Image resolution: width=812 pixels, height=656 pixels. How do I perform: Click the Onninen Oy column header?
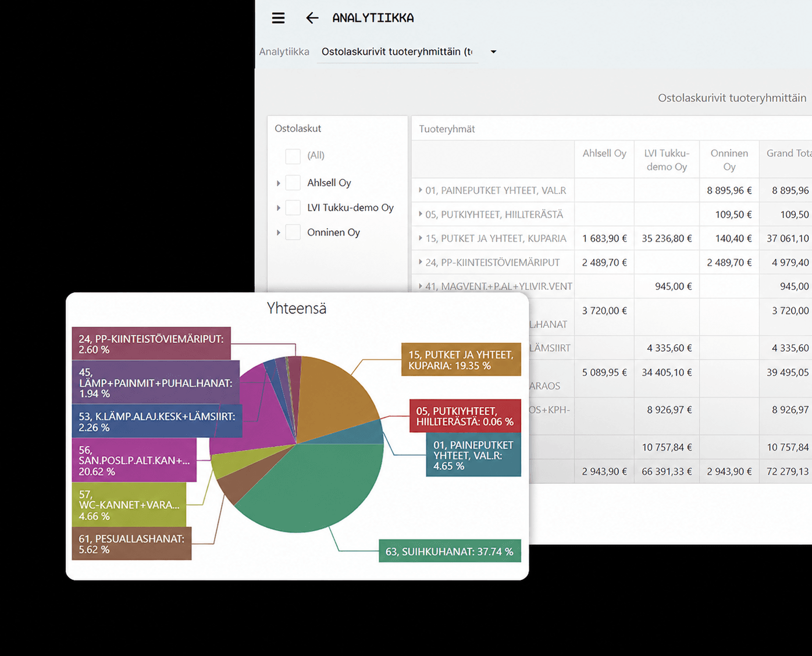coord(729,159)
